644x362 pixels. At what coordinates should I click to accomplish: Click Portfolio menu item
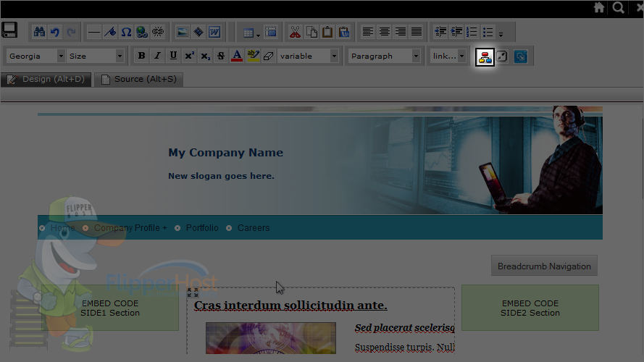tap(202, 228)
